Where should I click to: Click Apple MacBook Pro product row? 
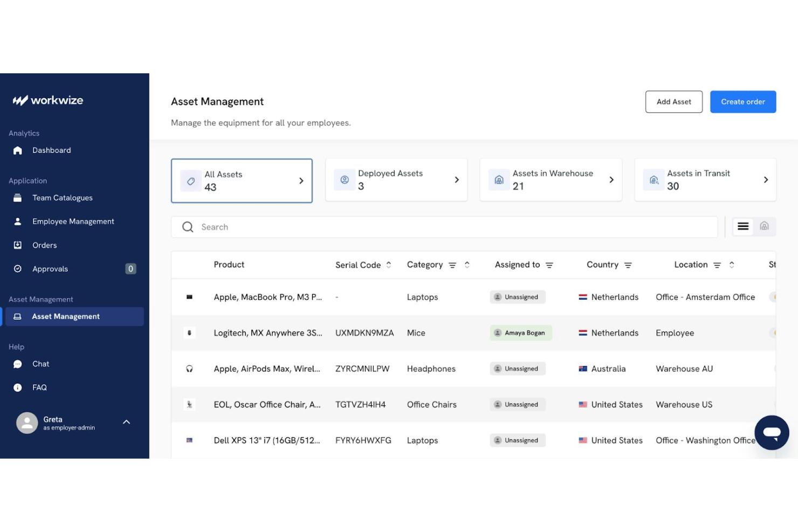click(473, 297)
